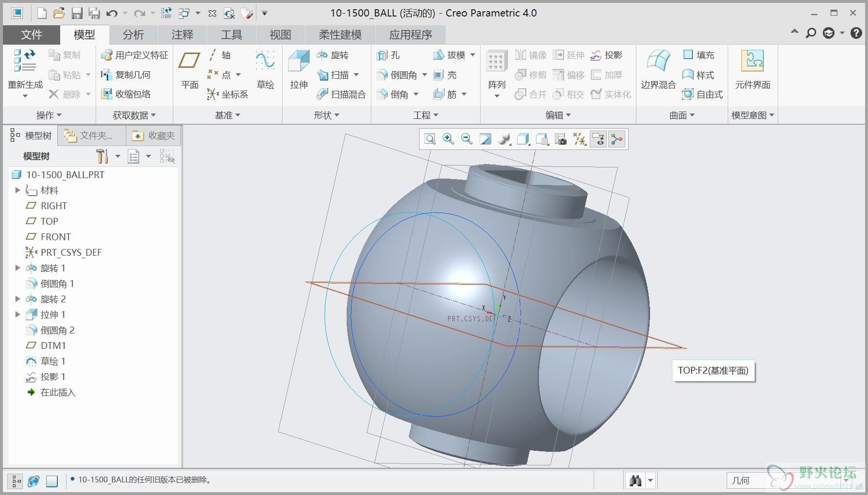The width and height of the screenshot is (868, 495).
Task: Open a file with the folder icon
Action: tap(59, 13)
